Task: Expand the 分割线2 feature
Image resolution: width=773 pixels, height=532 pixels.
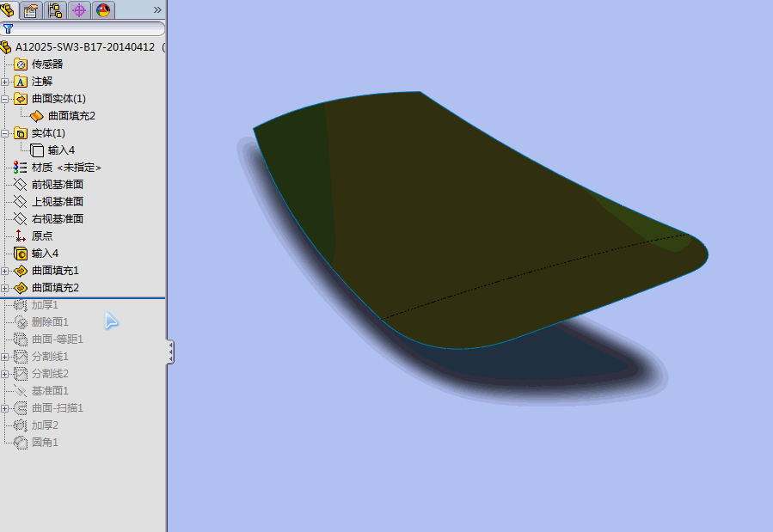Action: point(4,375)
